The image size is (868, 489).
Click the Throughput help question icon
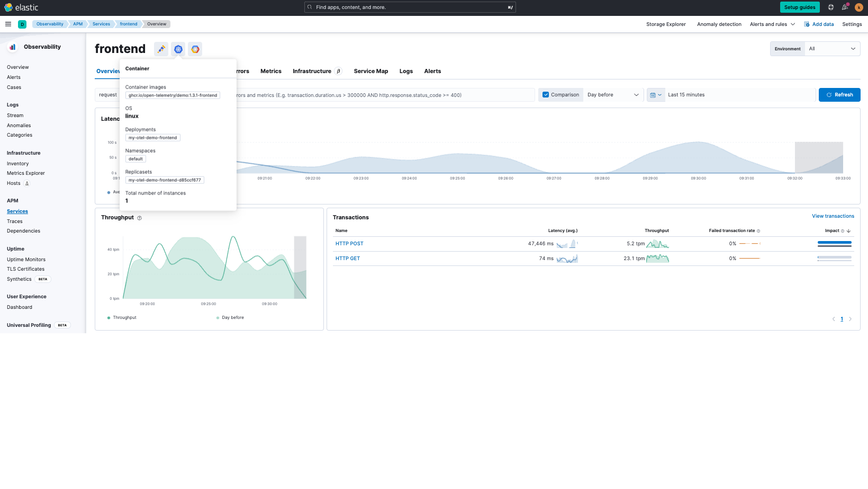[140, 218]
